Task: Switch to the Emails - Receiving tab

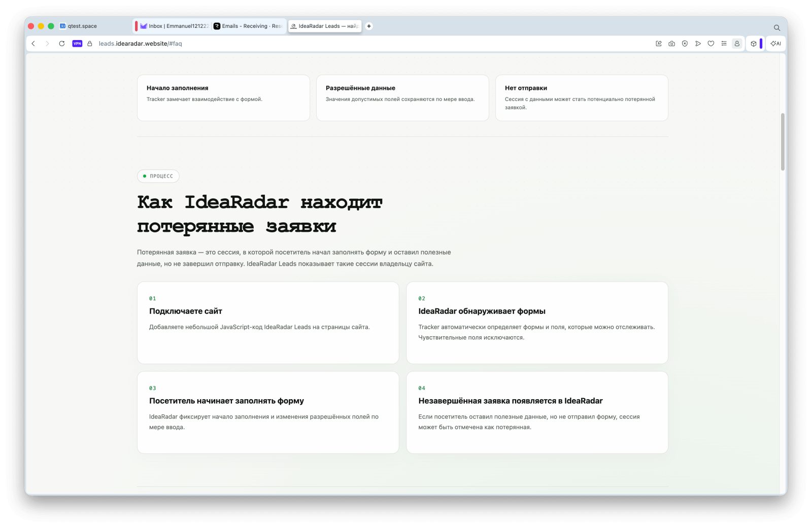Action: 248,26
